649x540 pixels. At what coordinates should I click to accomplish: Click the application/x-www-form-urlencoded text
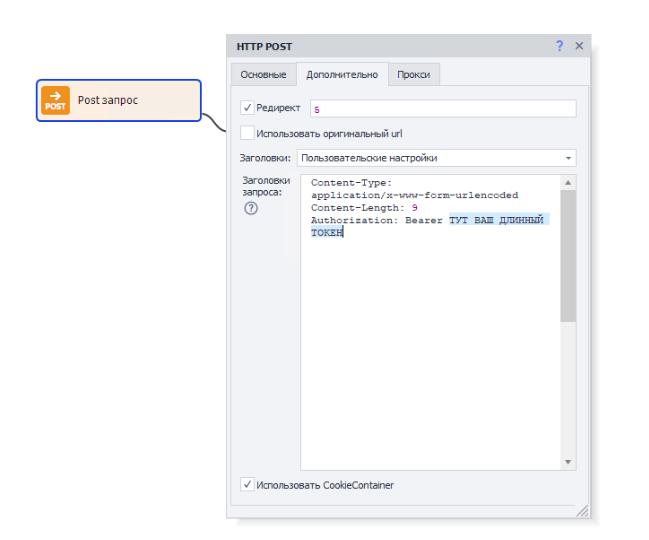pos(415,195)
